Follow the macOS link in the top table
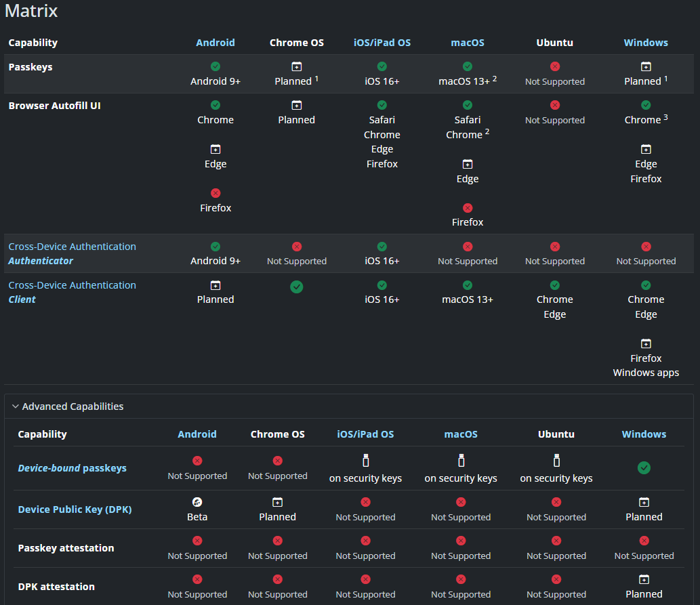The height and width of the screenshot is (605, 700). [x=467, y=43]
